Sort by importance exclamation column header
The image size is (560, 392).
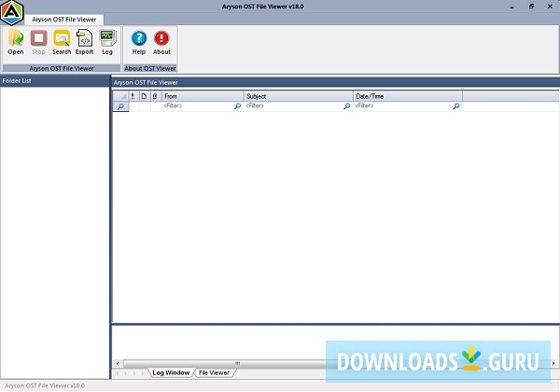coord(133,96)
